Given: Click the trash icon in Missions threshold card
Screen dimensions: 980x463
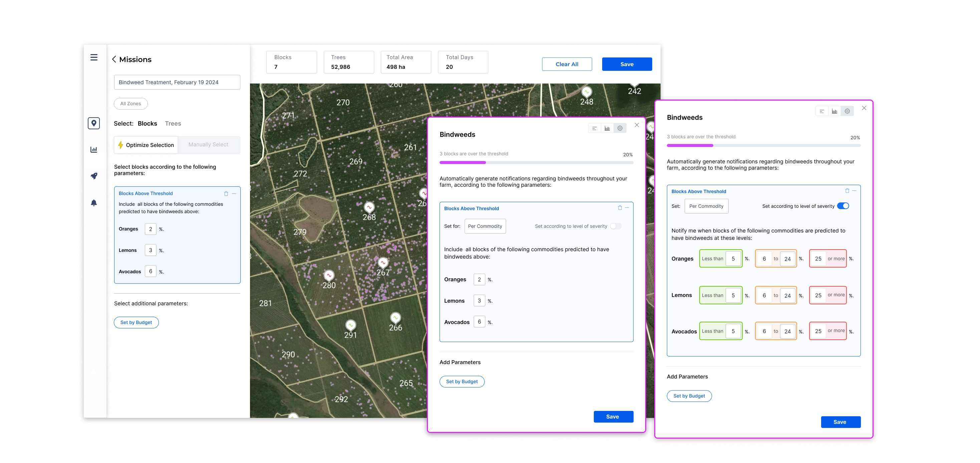Looking at the screenshot, I should click(x=226, y=193).
